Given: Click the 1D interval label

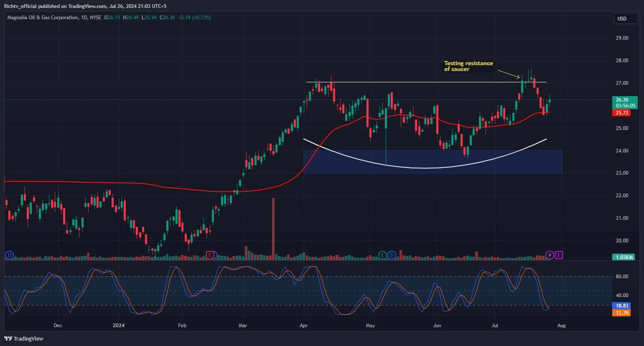Looking at the screenshot, I should point(84,18).
